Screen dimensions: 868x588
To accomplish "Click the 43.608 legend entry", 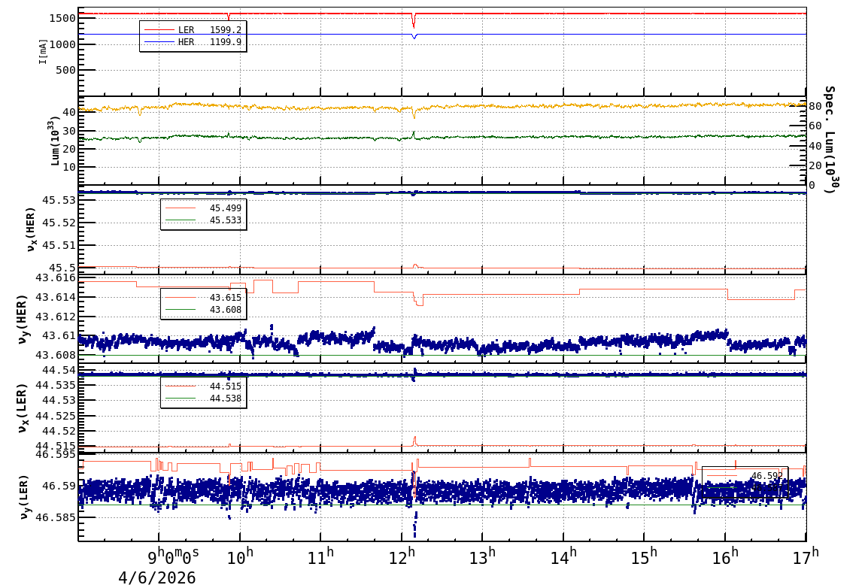I will 203,310.
